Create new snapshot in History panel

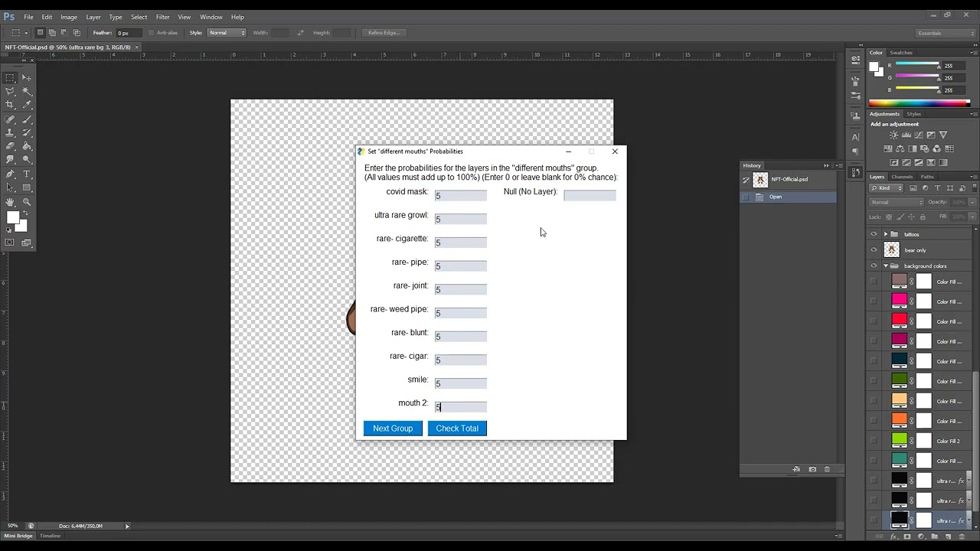pyautogui.click(x=812, y=469)
